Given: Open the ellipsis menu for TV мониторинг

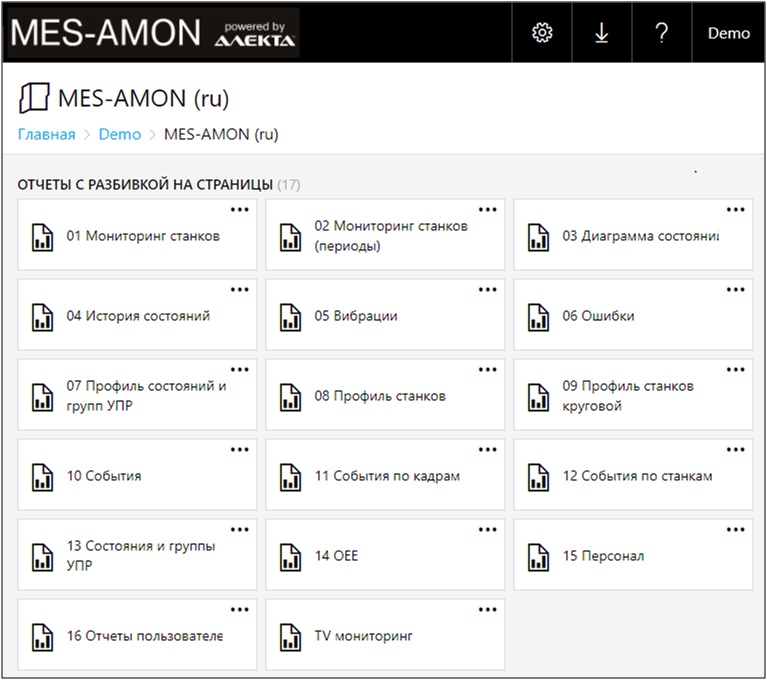Looking at the screenshot, I should click(x=488, y=610).
